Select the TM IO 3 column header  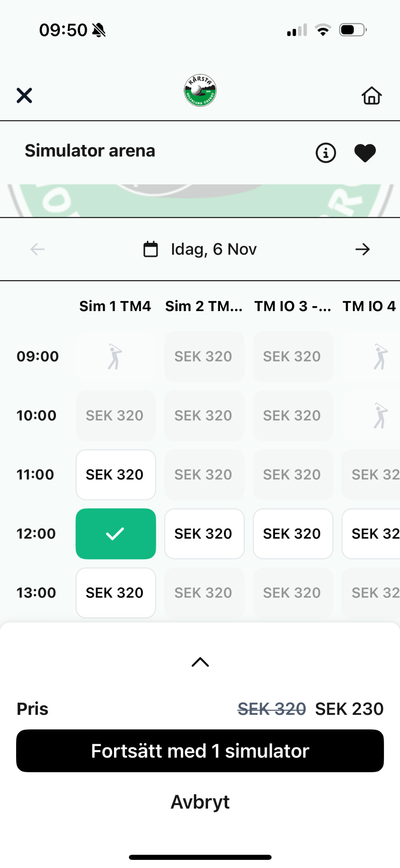pyautogui.click(x=292, y=306)
